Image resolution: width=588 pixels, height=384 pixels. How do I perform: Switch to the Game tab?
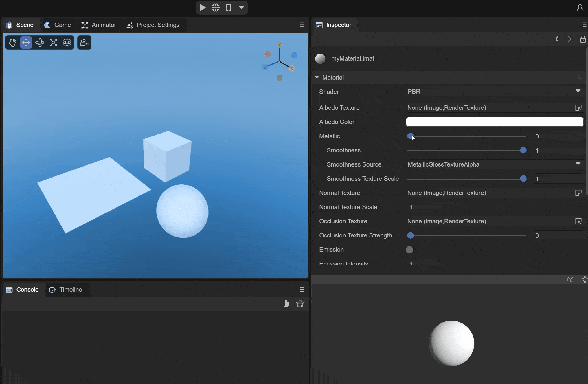coord(58,25)
